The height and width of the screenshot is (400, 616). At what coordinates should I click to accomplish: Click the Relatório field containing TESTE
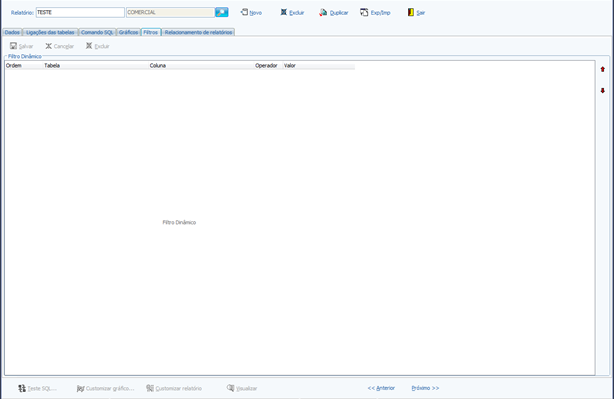[x=80, y=13]
